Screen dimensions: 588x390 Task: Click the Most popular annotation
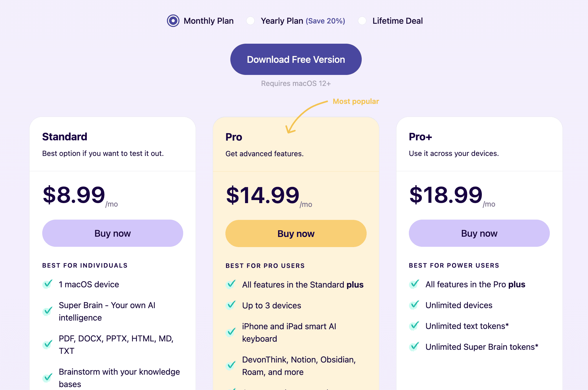point(355,101)
